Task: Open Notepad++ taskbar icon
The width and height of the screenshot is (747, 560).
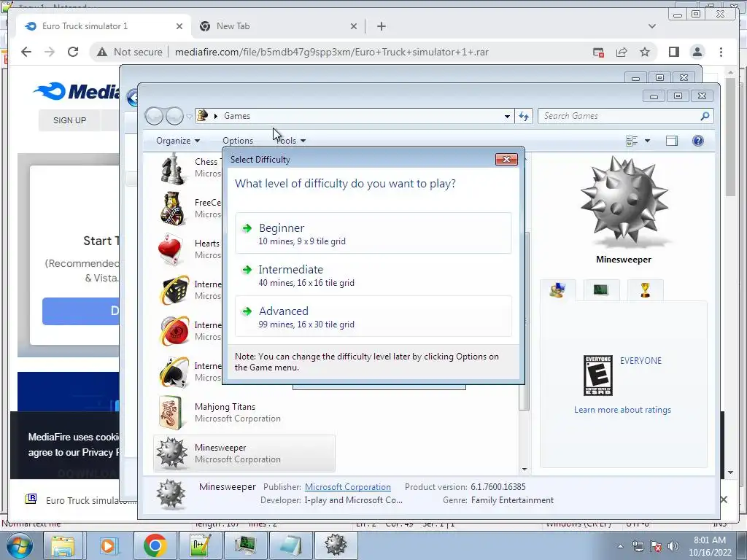Action: 200,545
